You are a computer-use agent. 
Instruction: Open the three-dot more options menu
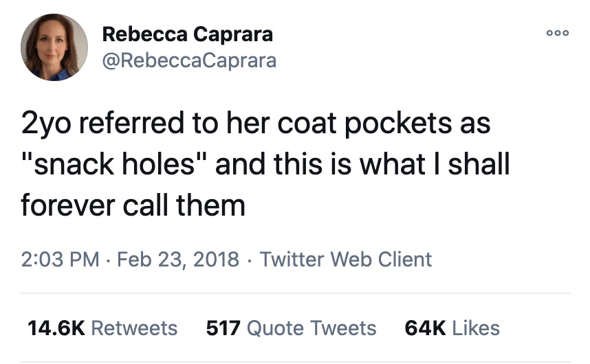pos(557,33)
